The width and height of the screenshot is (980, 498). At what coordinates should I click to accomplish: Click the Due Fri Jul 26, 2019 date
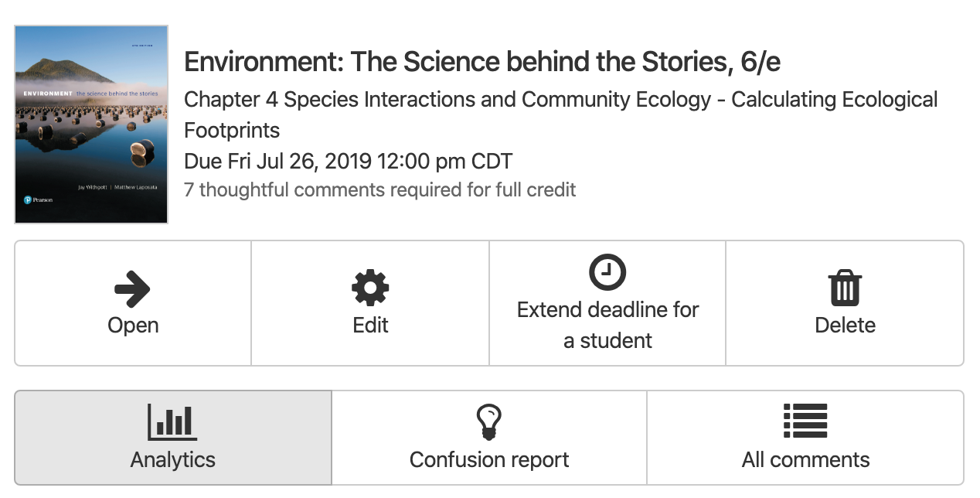pyautogui.click(x=348, y=162)
